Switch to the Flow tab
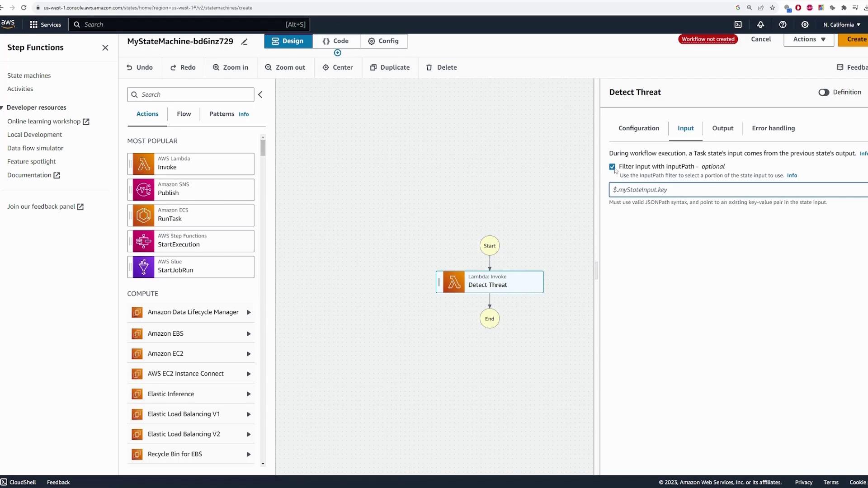The image size is (868, 488). 184,114
